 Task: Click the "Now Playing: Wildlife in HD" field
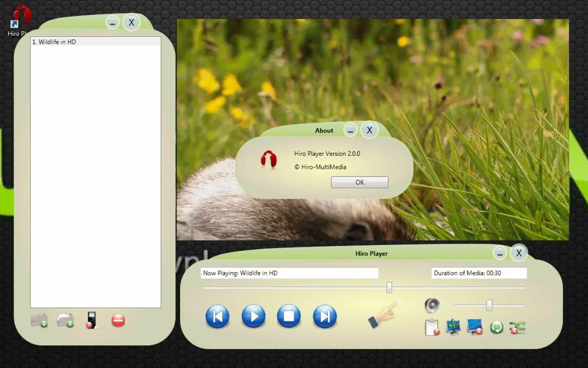(x=289, y=273)
